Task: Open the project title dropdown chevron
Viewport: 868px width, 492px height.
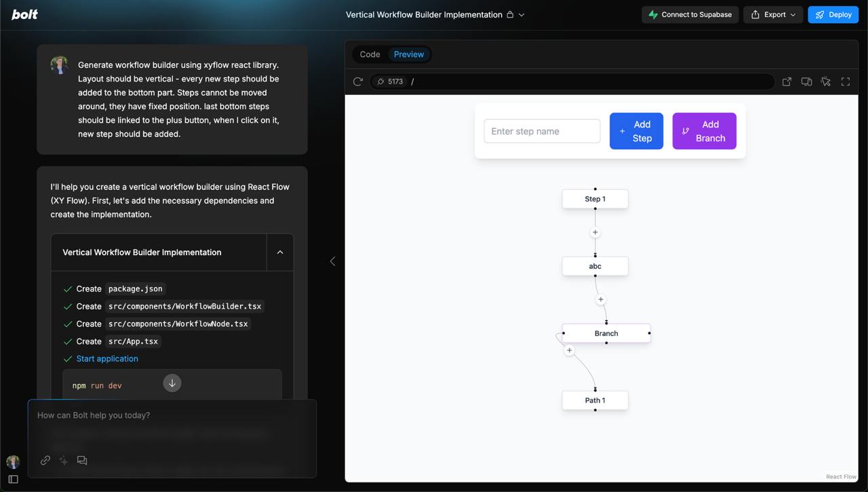Action: coord(521,14)
